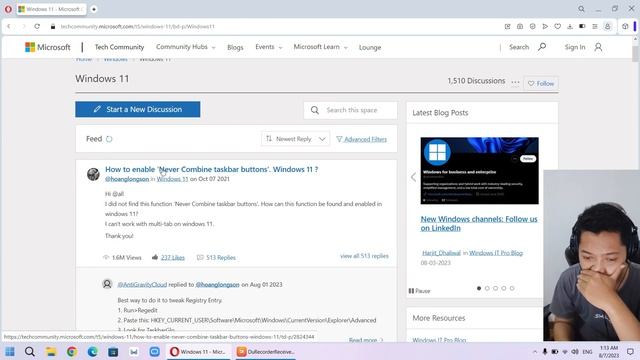
Task: Expand Community Hubs dropdown menu
Action: click(x=185, y=47)
